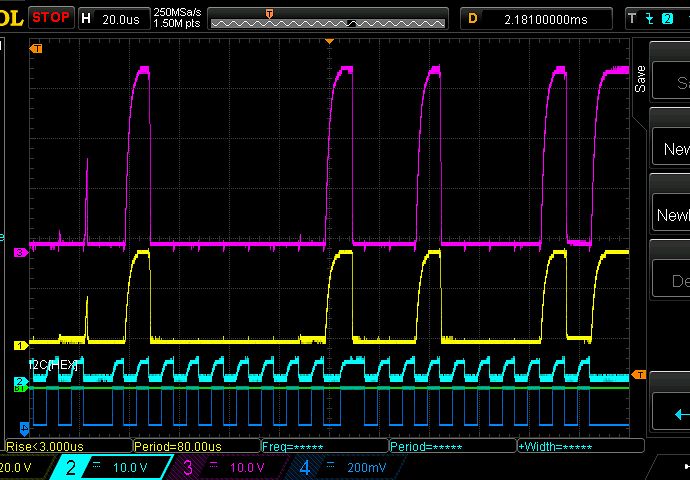
Task: Select the +Width=***** measurement
Action: point(581,447)
